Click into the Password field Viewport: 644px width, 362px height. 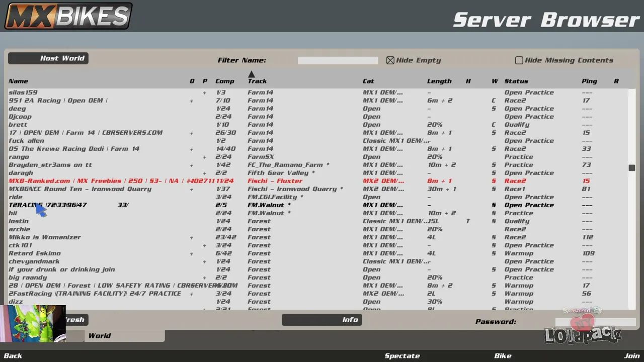596,322
